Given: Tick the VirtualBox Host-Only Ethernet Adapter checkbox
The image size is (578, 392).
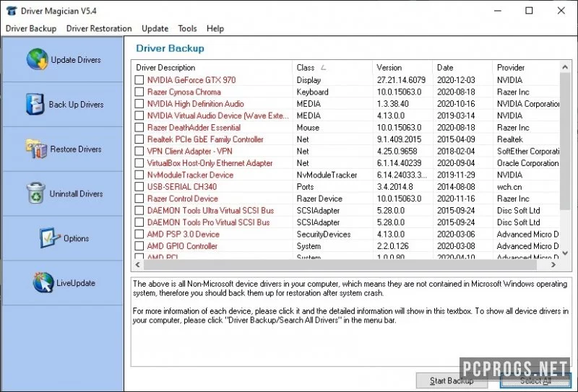Looking at the screenshot, I should click(x=139, y=163).
